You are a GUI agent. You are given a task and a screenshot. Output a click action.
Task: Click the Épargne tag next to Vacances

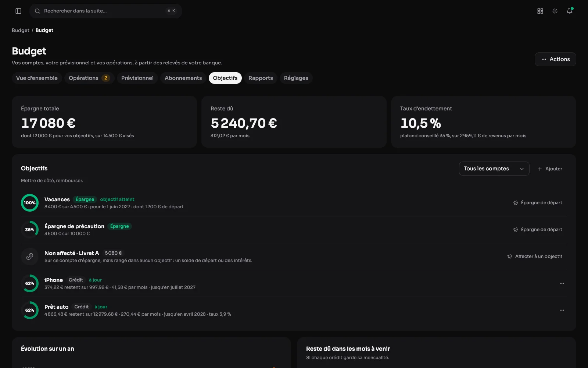pyautogui.click(x=85, y=199)
